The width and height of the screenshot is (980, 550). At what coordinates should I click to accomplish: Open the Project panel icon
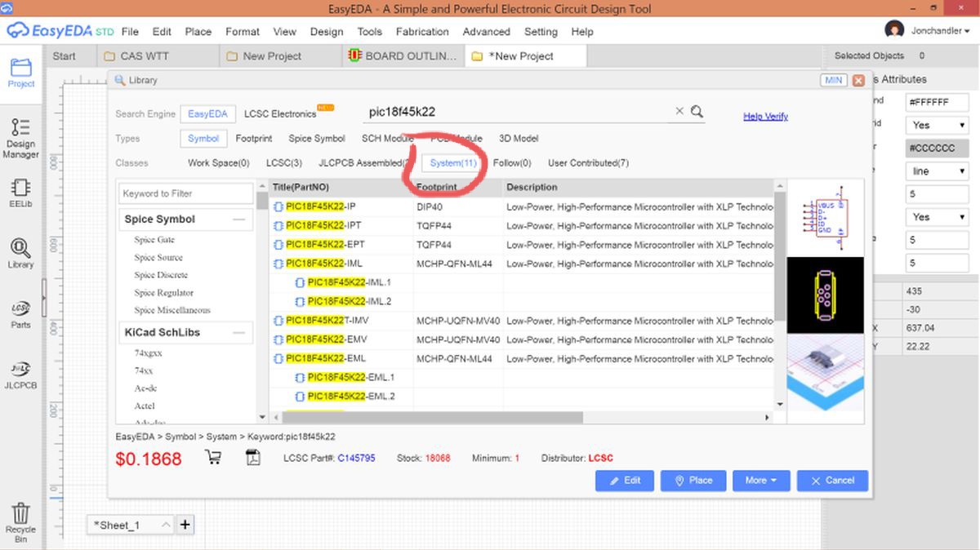coord(21,73)
